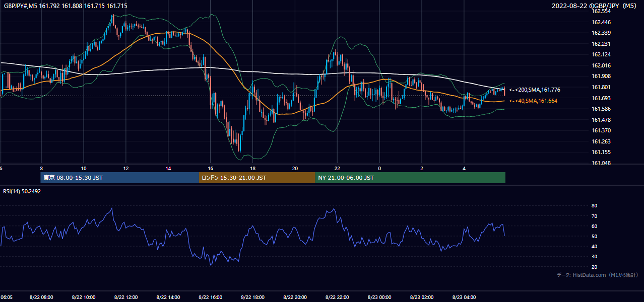Click the <-<40,SMA,161.664 line label

[x=533, y=101]
